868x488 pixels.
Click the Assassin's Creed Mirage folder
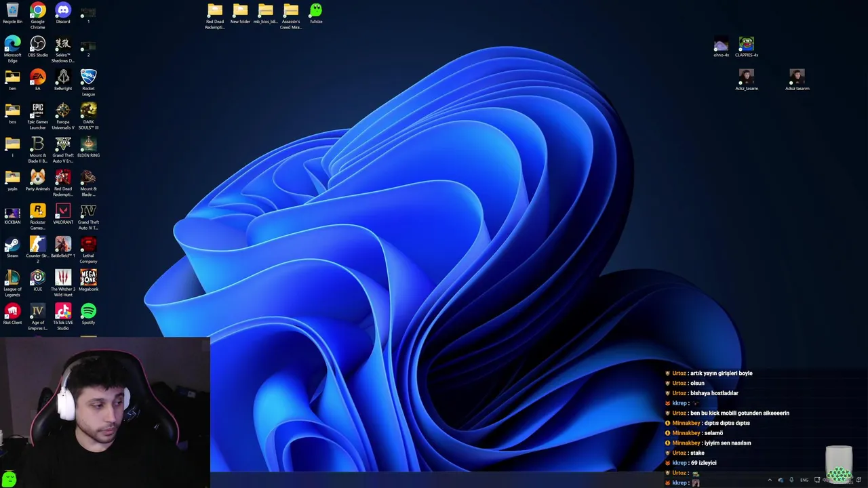(291, 16)
